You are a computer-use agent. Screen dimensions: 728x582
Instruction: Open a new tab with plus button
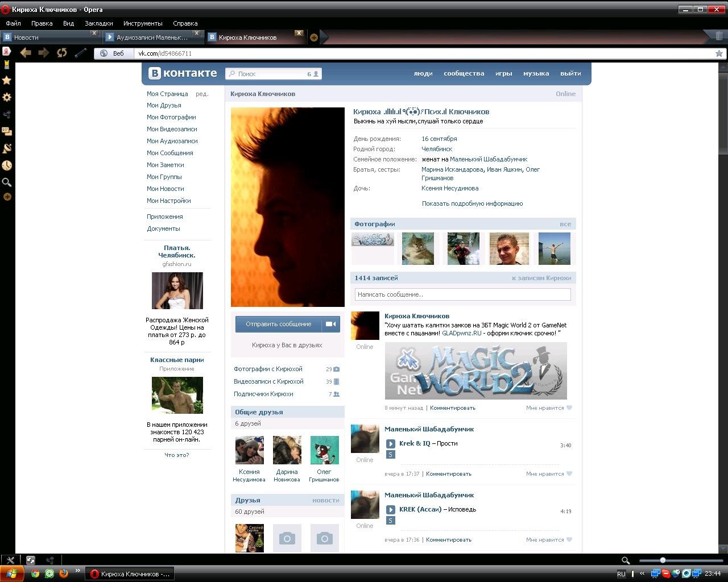[x=313, y=38]
